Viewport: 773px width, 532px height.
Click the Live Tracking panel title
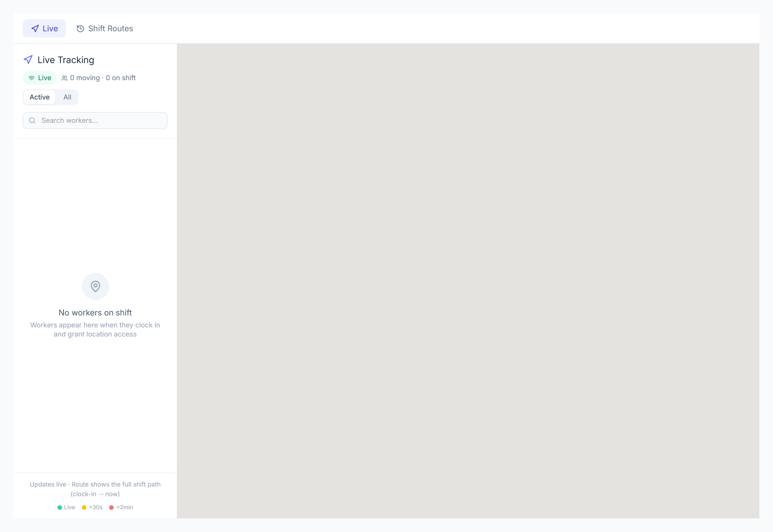tap(66, 60)
